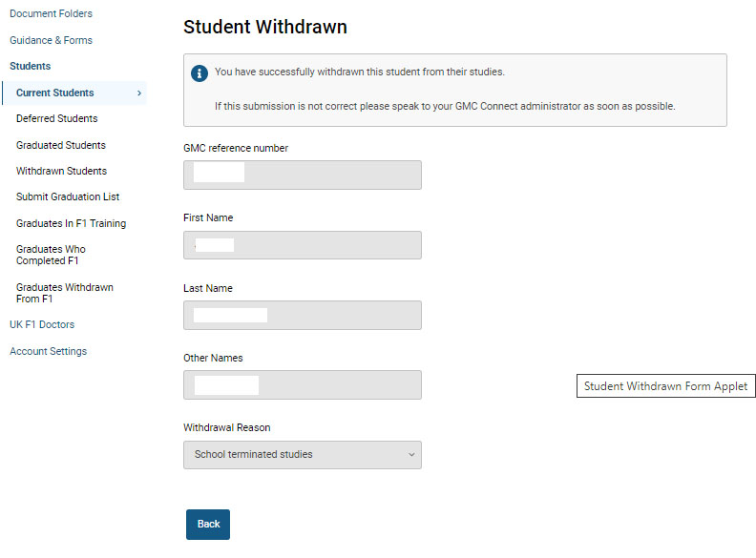The width and height of the screenshot is (756, 558).
Task: Open Graduates Who Completed F1
Action: (x=51, y=255)
